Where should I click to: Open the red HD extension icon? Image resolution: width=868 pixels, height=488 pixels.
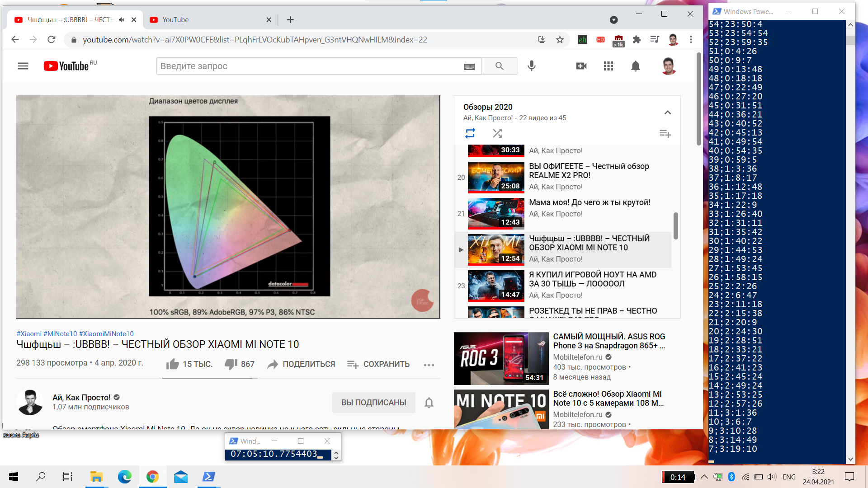coord(600,40)
